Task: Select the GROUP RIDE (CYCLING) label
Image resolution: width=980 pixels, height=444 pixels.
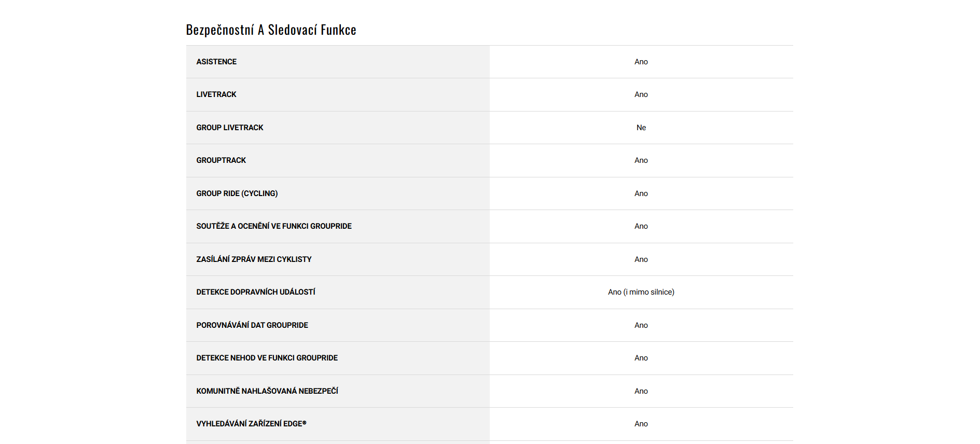Action: 237,193
